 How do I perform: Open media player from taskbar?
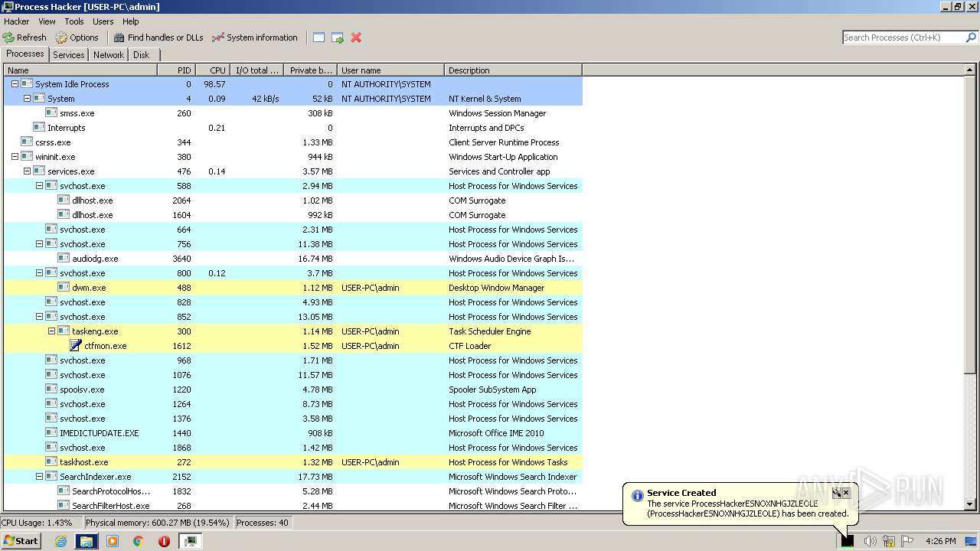click(x=113, y=541)
